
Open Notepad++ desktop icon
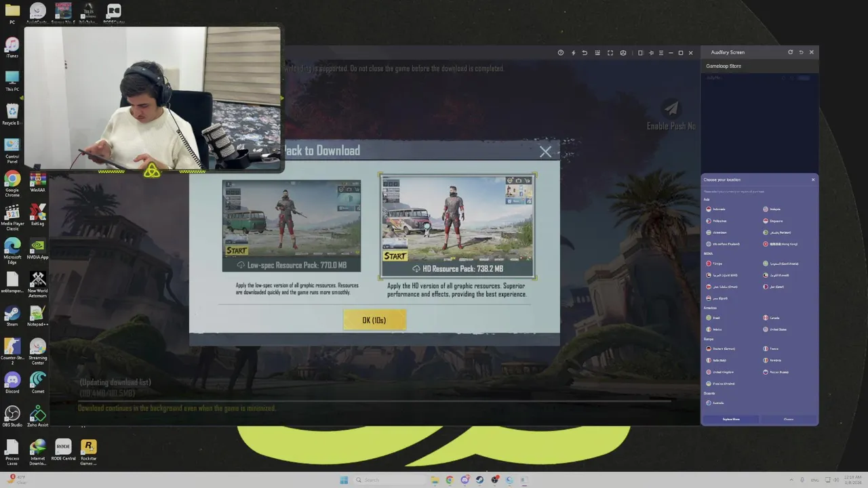(38, 316)
